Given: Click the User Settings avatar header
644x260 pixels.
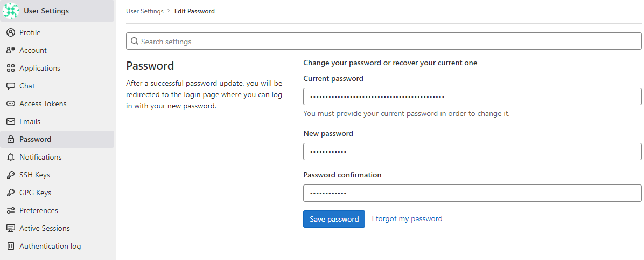Looking at the screenshot, I should click(x=57, y=11).
